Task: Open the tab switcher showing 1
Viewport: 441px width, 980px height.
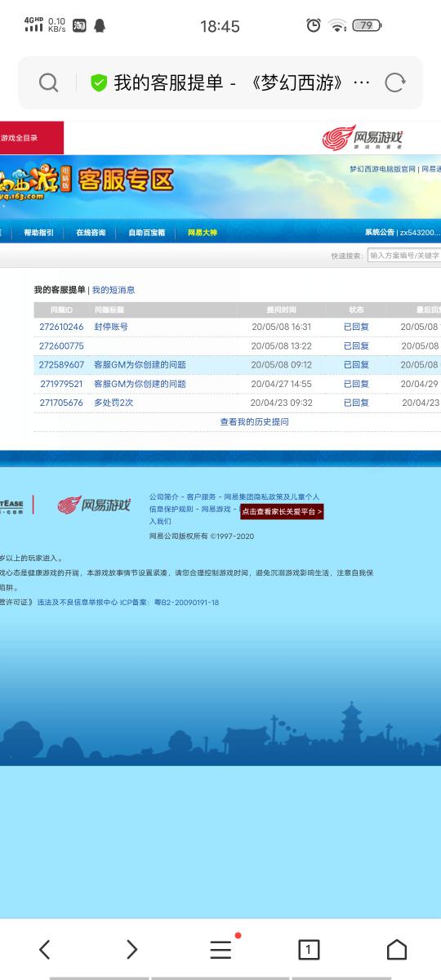Action: coord(309,949)
